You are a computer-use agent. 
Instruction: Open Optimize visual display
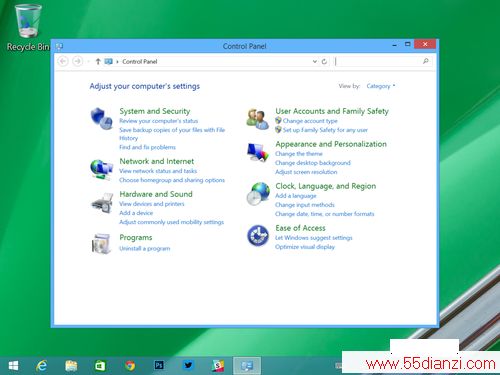pyautogui.click(x=305, y=247)
